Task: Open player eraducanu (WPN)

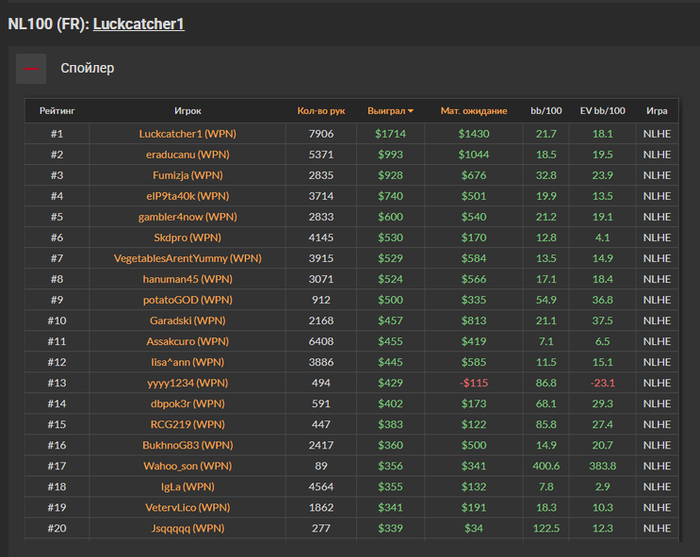Action: 188,154
